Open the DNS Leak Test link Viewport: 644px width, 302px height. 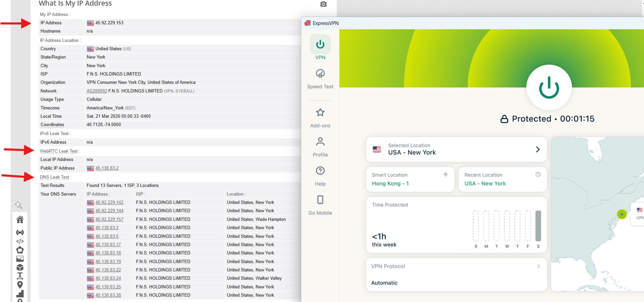point(55,177)
